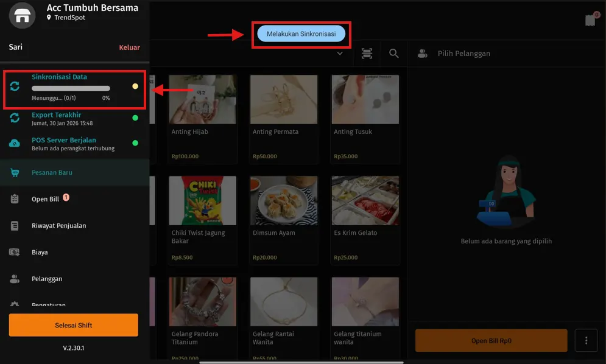This screenshot has width=606, height=364.
Task: Click the Sinkronisasi Data progress bar
Action: coord(71,88)
